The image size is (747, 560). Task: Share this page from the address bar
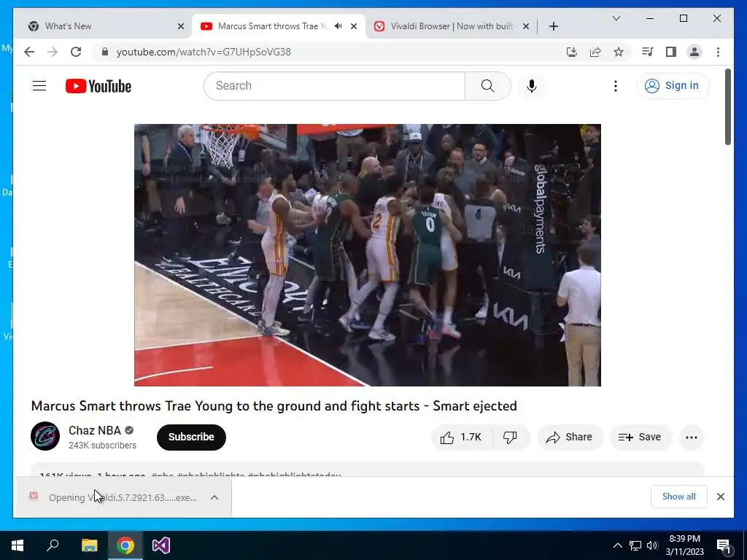[595, 52]
